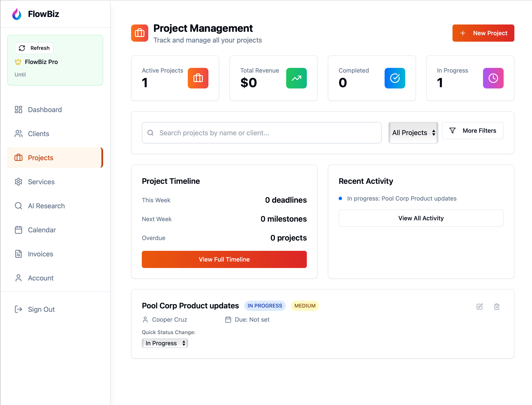Create a project with New Project button
Viewport: 532px width, 405px height.
click(483, 33)
